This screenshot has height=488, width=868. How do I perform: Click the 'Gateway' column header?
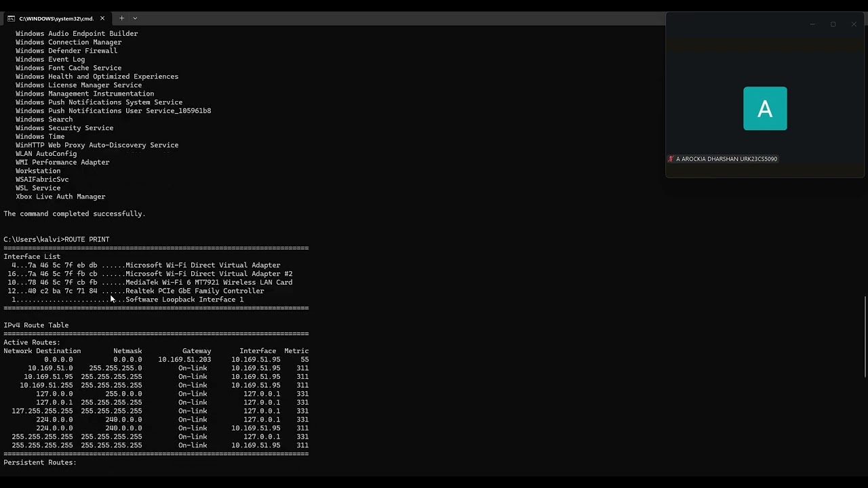197,351
